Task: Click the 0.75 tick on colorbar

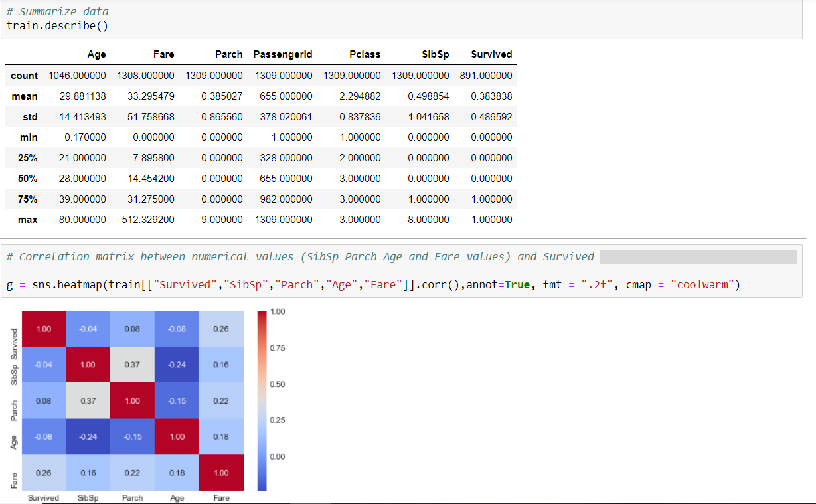Action: [x=279, y=349]
